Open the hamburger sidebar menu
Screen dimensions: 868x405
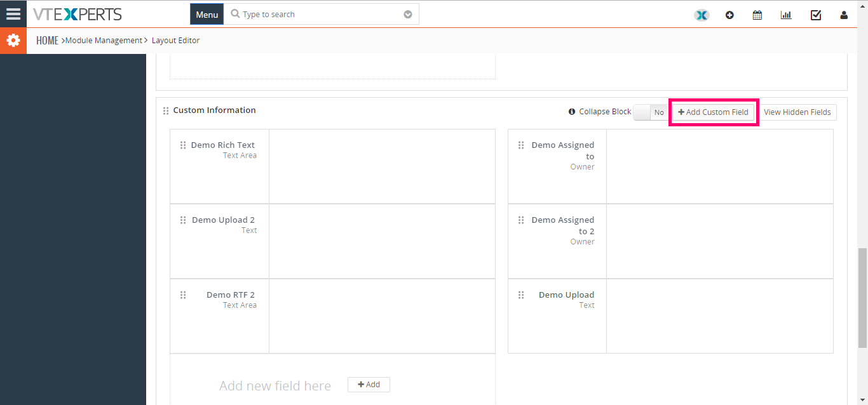tap(13, 14)
